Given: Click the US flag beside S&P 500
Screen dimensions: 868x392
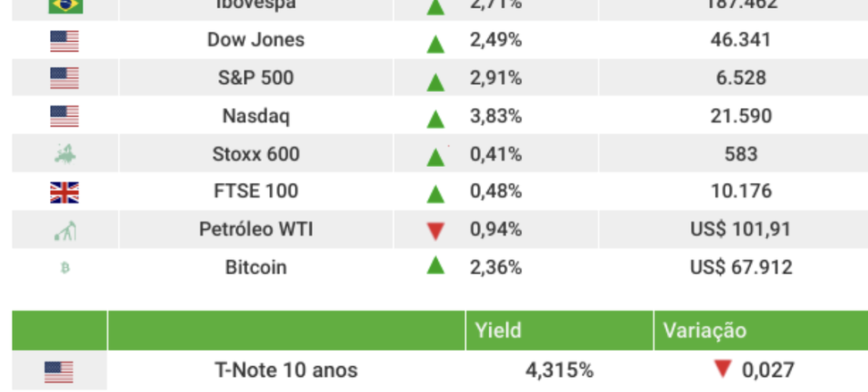Looking at the screenshot, I should (64, 79).
